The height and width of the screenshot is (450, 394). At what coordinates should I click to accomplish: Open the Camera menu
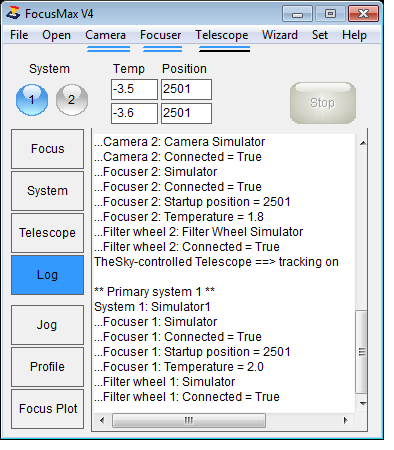point(105,35)
